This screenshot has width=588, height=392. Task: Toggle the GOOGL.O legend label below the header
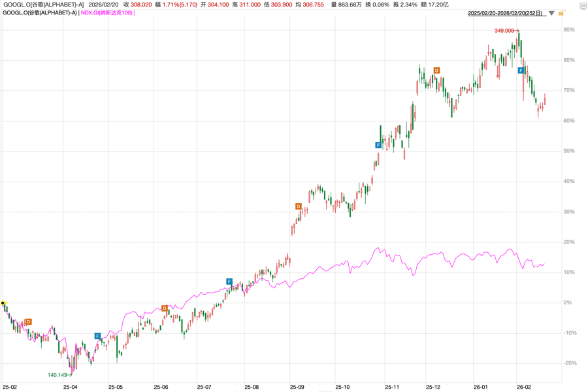[39, 13]
